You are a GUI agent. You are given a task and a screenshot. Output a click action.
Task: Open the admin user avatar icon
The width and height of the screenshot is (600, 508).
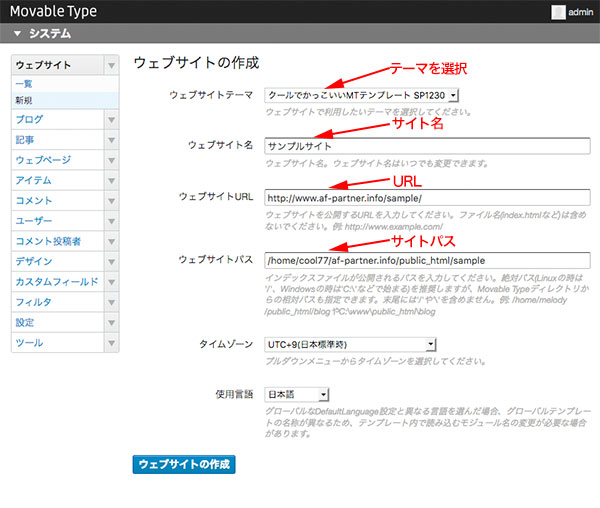tap(558, 12)
